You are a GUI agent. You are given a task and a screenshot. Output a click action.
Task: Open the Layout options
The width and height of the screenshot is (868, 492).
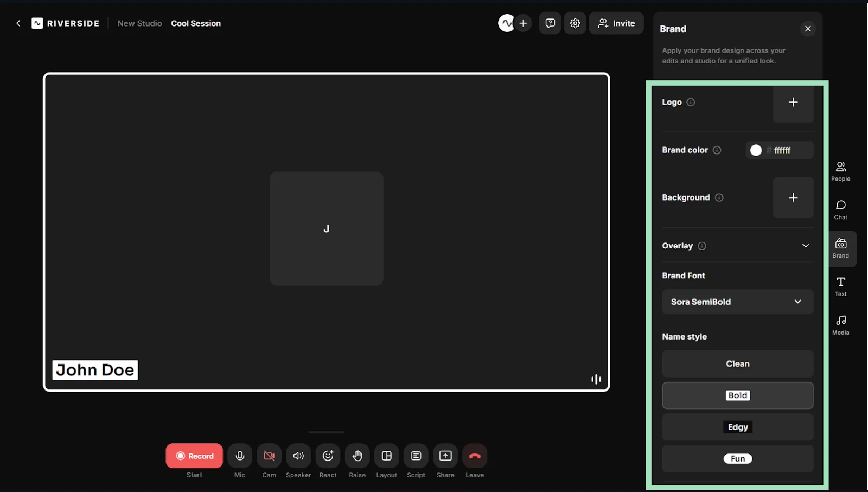coord(387,456)
